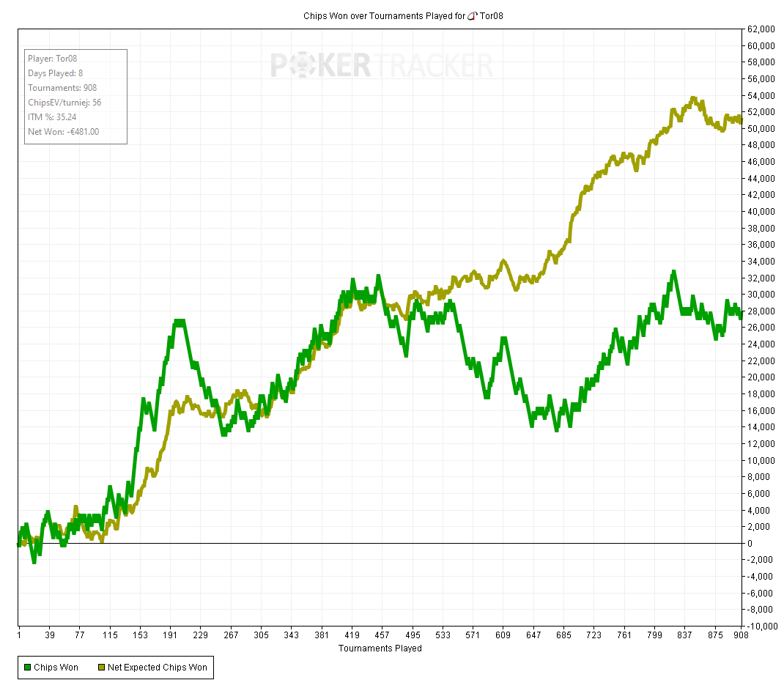Select the Chips Won legend label

tap(56, 668)
